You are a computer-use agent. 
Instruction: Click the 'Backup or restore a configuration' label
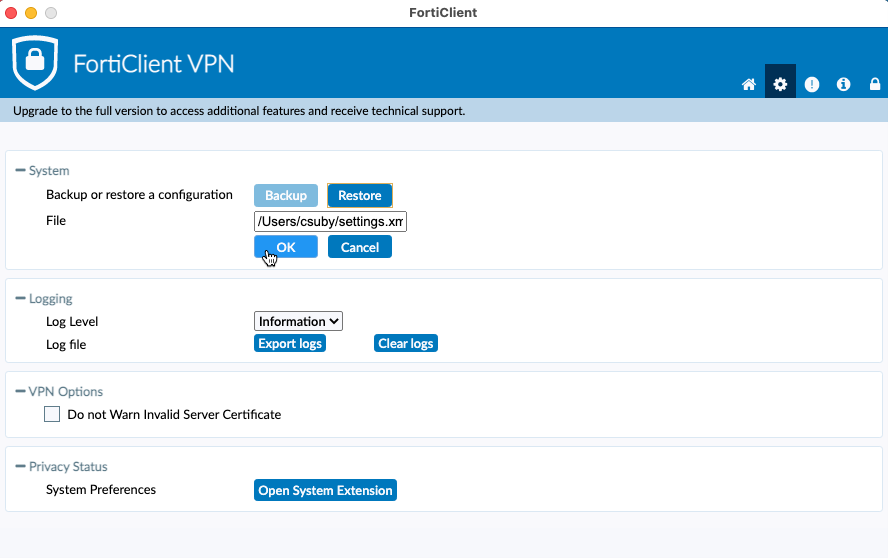coord(139,195)
